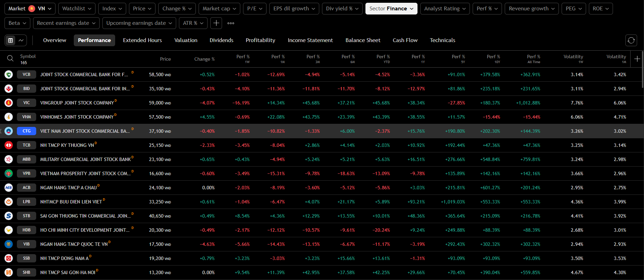Viewport: 644px width, 280px height.
Task: Click the table view layout icon
Action: [x=11, y=40]
